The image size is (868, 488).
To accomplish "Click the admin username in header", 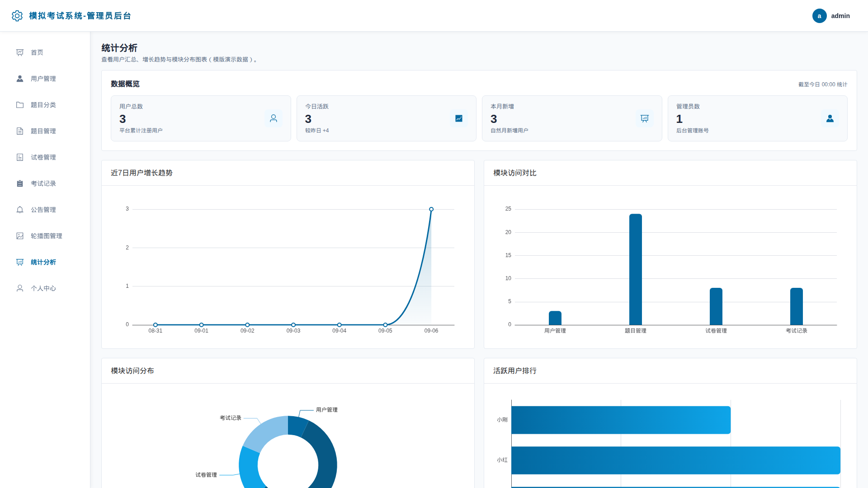I will 840,16.
